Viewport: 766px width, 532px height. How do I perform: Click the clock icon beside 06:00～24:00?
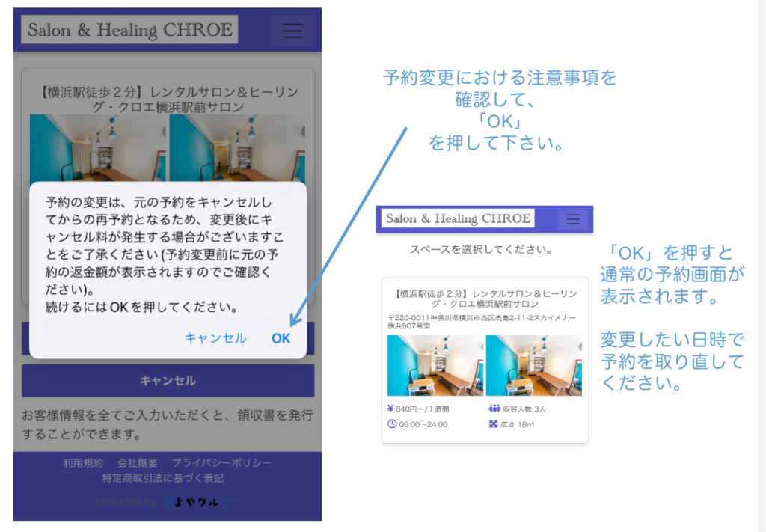pyautogui.click(x=392, y=424)
